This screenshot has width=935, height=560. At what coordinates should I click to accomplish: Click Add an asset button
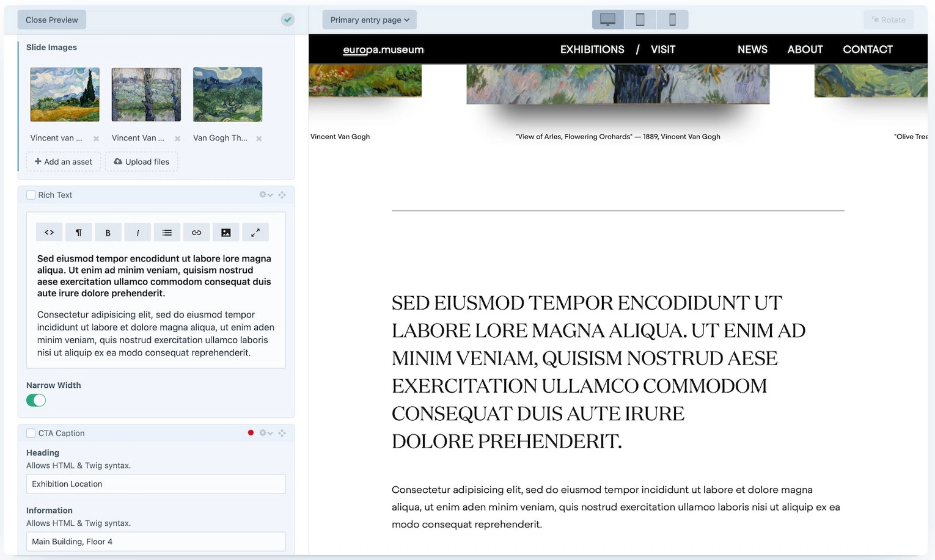point(64,162)
